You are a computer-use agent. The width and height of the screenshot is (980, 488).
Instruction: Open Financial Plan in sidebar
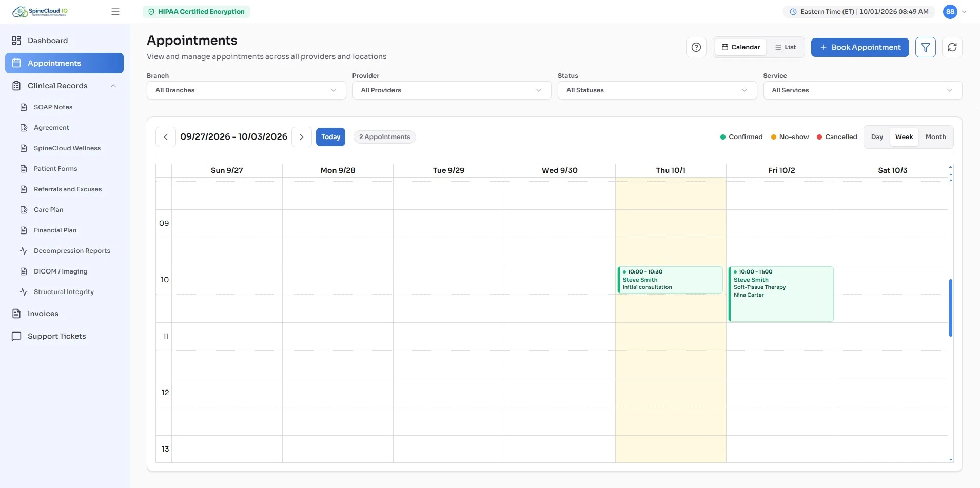(x=68, y=230)
